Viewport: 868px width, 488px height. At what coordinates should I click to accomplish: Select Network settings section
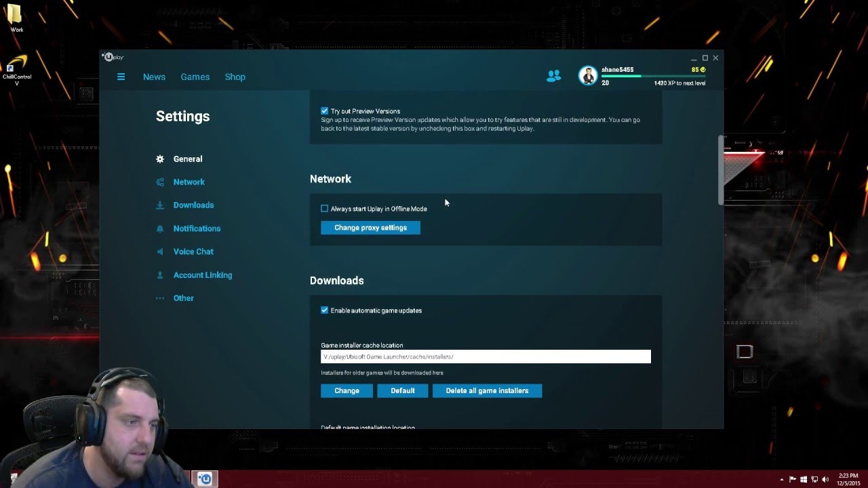(189, 182)
